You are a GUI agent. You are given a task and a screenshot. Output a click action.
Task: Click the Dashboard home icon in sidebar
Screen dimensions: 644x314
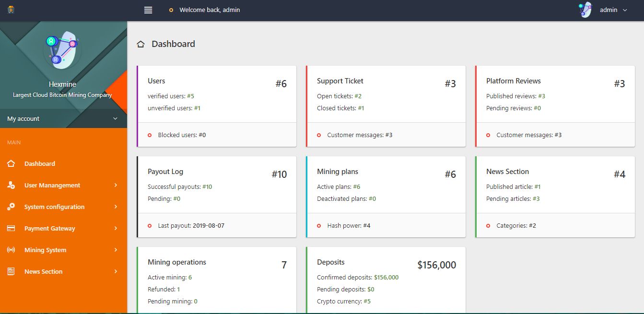11,163
